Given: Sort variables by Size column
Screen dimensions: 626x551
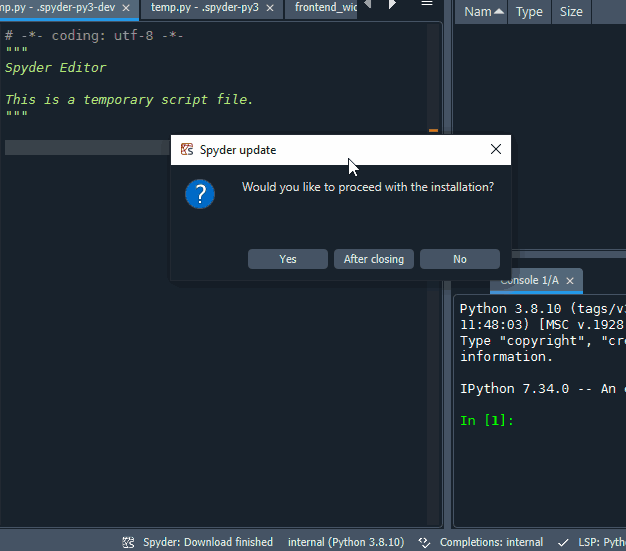Looking at the screenshot, I should (x=571, y=12).
